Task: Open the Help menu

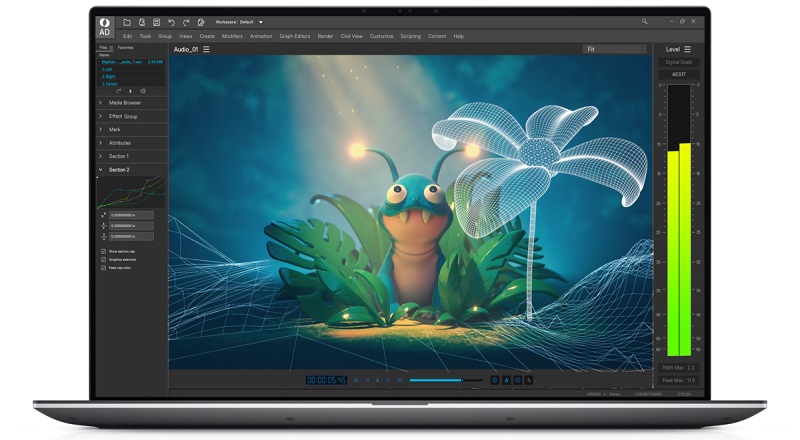Action: click(x=459, y=36)
